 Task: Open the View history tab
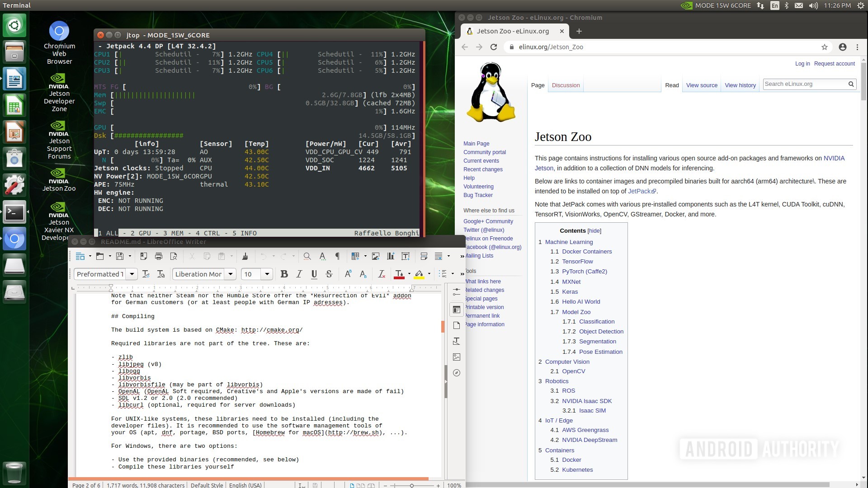(740, 85)
